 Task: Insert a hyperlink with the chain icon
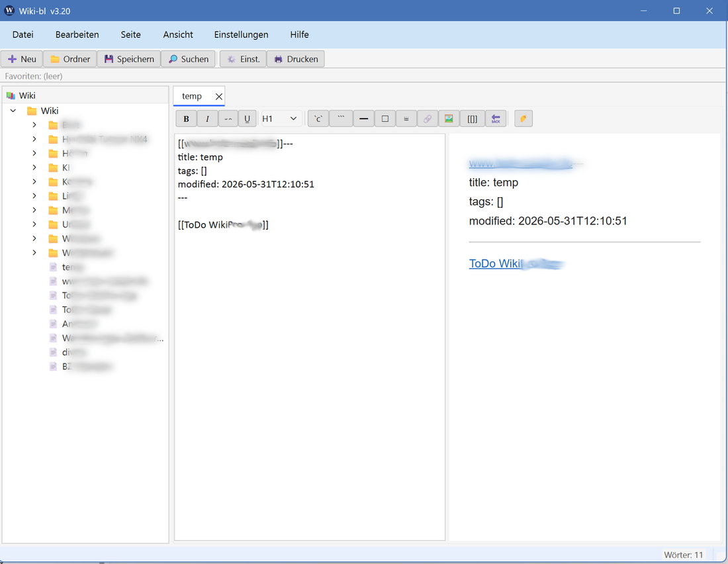click(x=428, y=119)
